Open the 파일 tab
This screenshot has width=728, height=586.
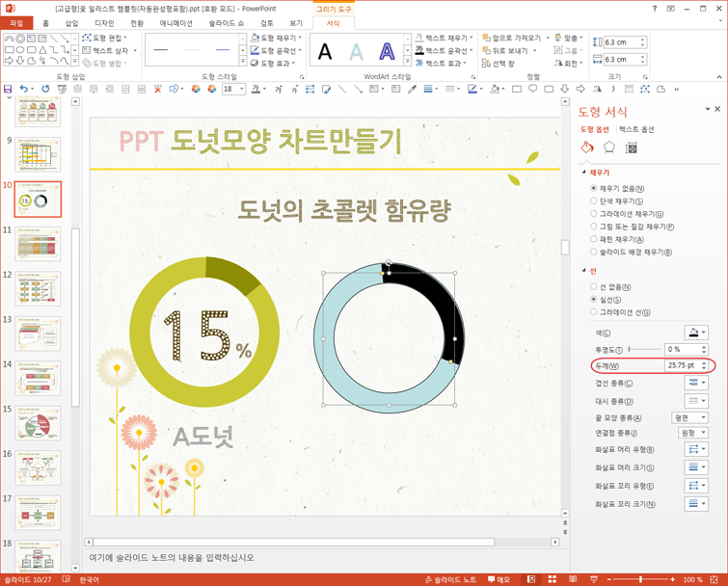point(16,23)
